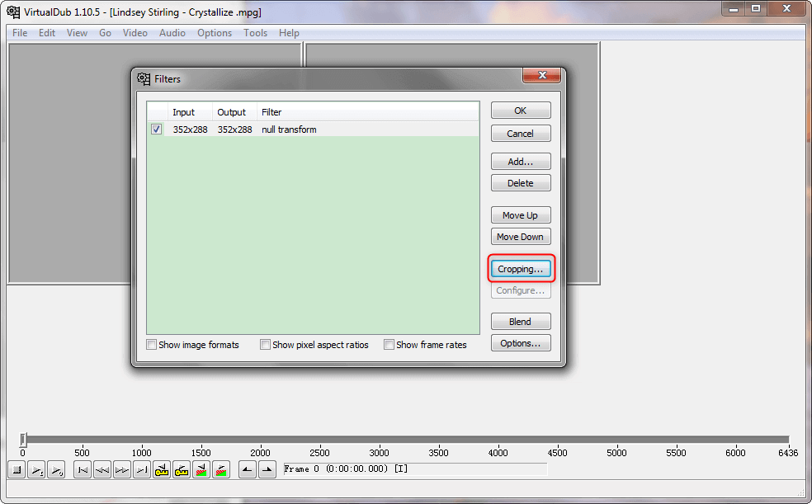Go to next scene change icon
Viewport: 812px width, 504px height.
221,470
